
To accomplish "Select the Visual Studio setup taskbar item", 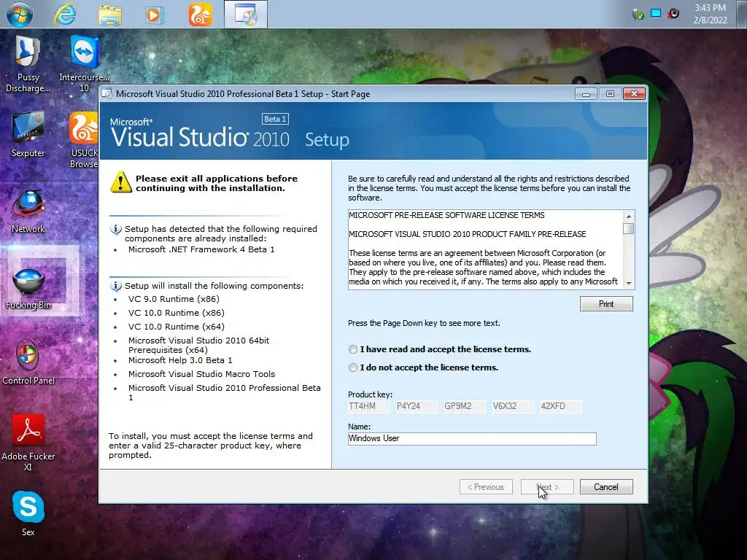I will click(246, 15).
